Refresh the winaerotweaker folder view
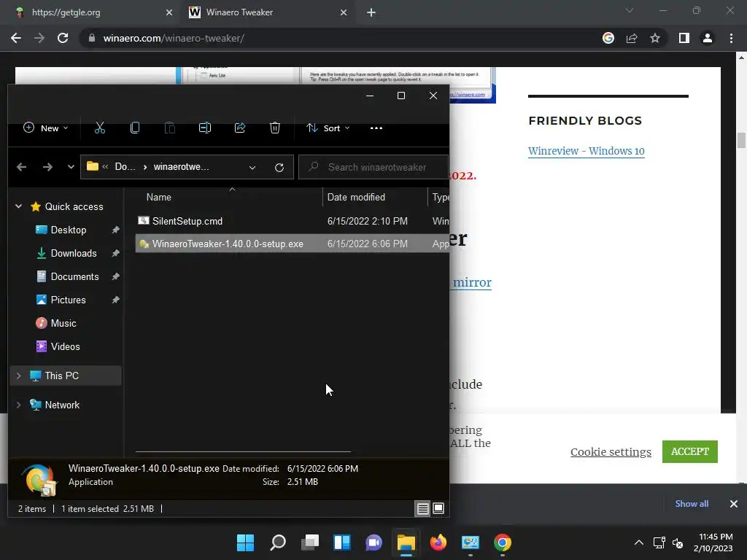The image size is (747, 560). pyautogui.click(x=279, y=167)
